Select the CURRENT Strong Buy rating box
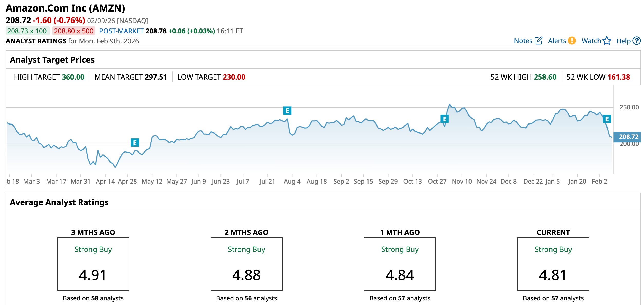This screenshot has width=644, height=305. (x=553, y=264)
